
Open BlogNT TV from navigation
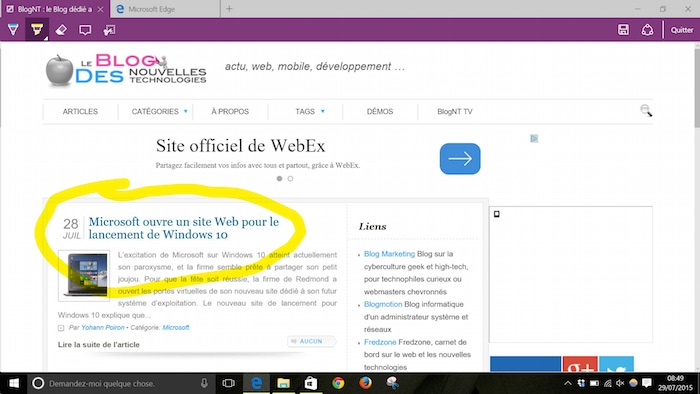[x=454, y=112]
